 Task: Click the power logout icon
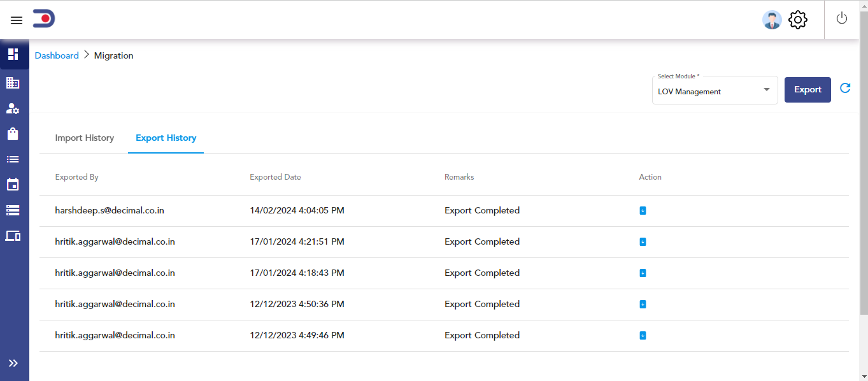(x=842, y=18)
